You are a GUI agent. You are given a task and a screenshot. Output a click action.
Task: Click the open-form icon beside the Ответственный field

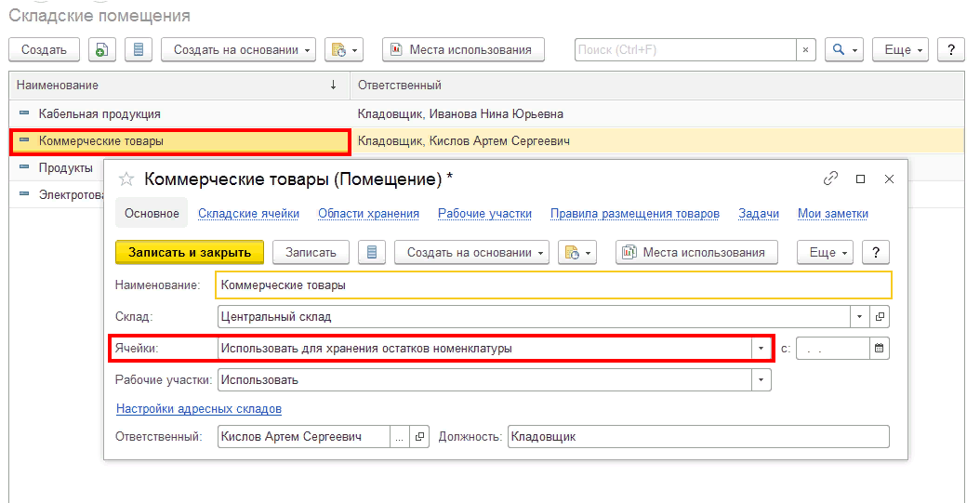[x=419, y=437]
